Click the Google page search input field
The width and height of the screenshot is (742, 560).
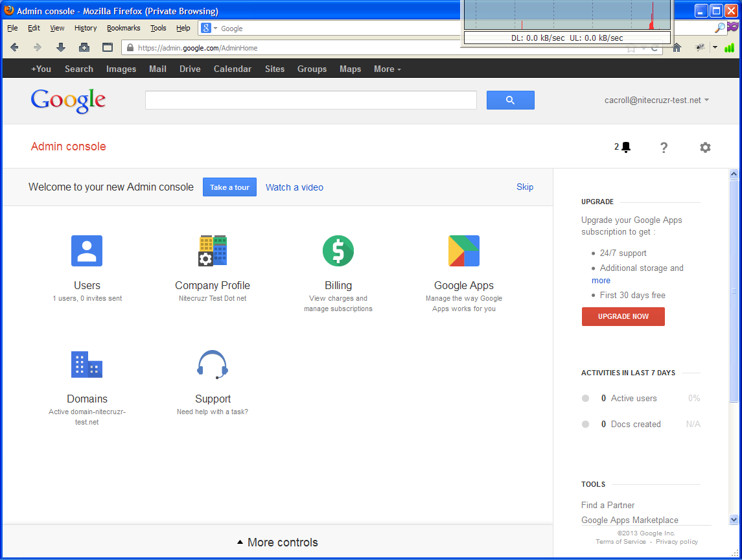click(311, 100)
